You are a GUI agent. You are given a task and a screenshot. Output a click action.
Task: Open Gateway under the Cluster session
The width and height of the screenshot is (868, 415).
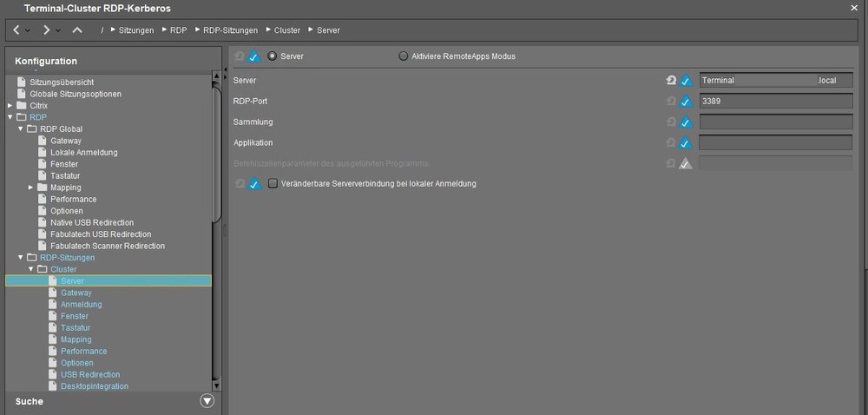click(x=76, y=293)
